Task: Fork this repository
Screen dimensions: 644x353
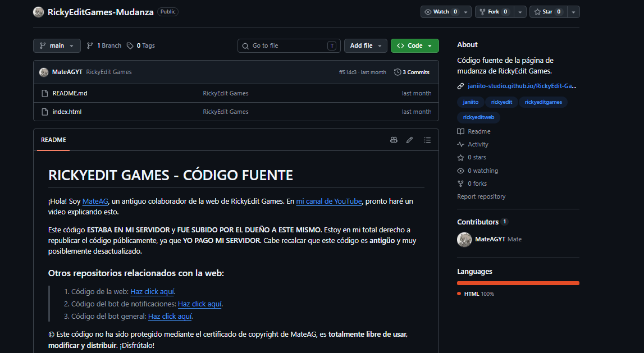Action: (494, 12)
